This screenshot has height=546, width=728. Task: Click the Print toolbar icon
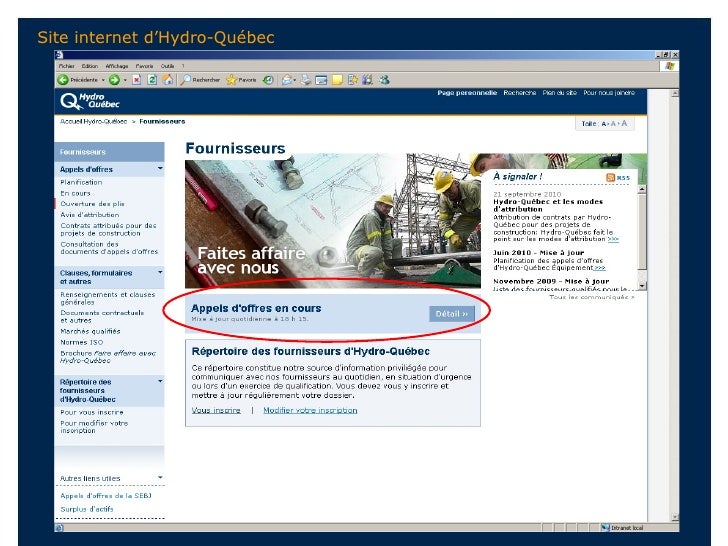click(x=306, y=80)
